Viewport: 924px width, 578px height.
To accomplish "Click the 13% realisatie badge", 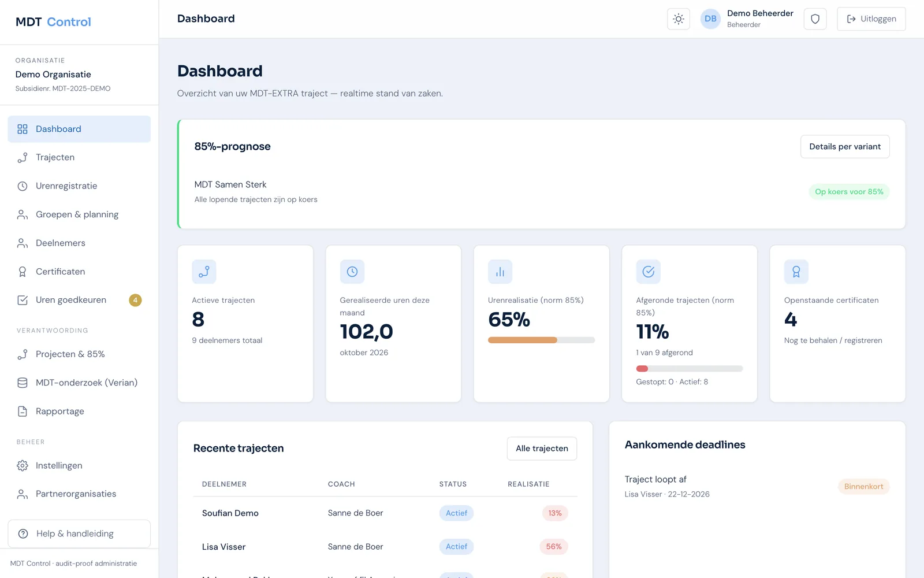I will [555, 513].
